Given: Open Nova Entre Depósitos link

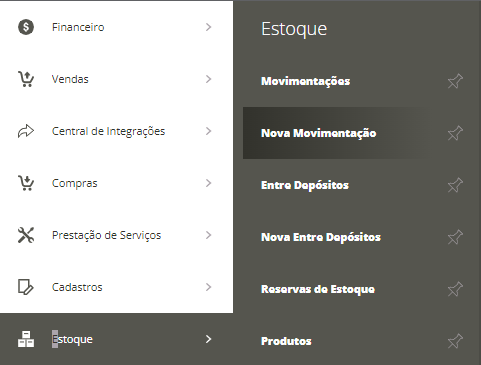Looking at the screenshot, I should tap(321, 237).
